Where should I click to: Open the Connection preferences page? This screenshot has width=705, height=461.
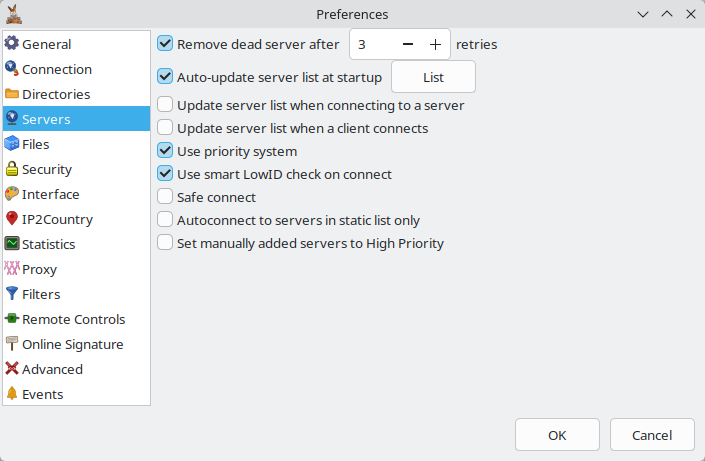pos(57,69)
